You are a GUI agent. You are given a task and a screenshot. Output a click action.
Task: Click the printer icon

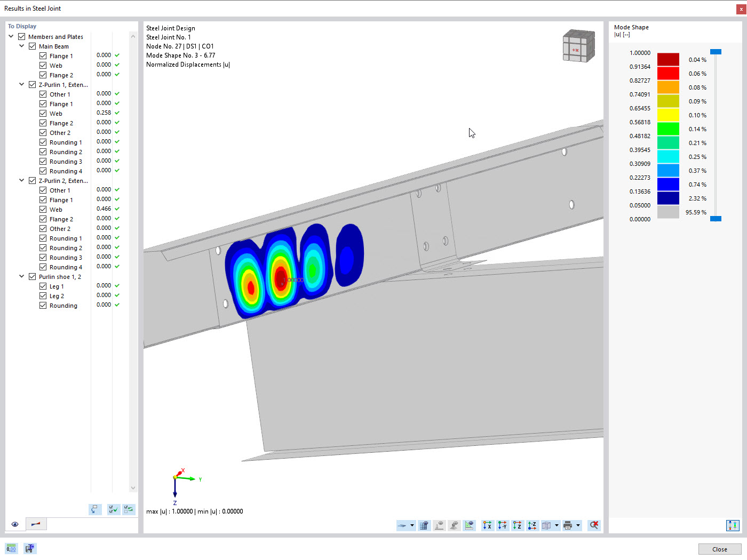pyautogui.click(x=568, y=526)
